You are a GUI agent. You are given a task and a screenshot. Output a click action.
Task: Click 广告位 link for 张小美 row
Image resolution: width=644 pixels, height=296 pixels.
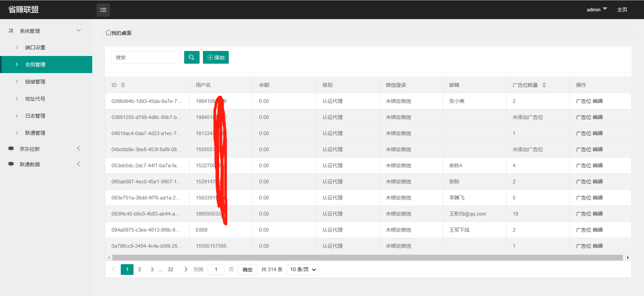pos(584,101)
